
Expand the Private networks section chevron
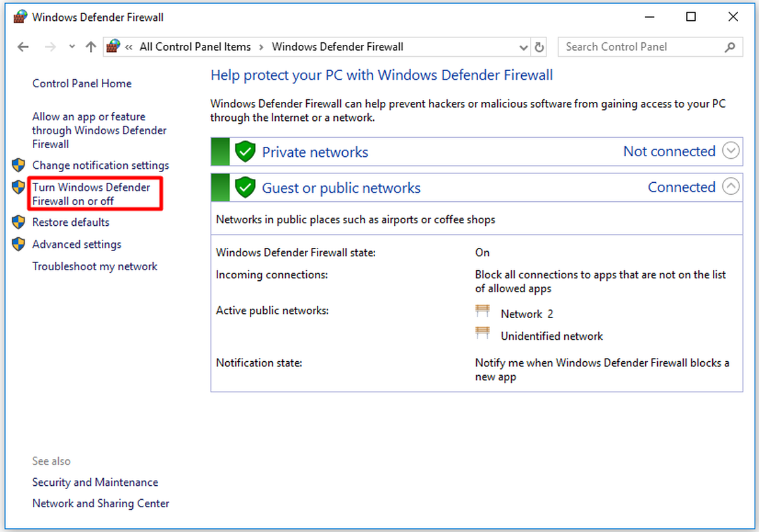point(731,151)
